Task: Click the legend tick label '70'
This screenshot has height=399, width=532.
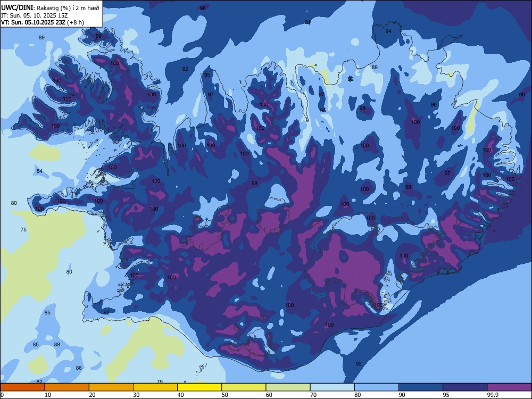Action: click(313, 395)
